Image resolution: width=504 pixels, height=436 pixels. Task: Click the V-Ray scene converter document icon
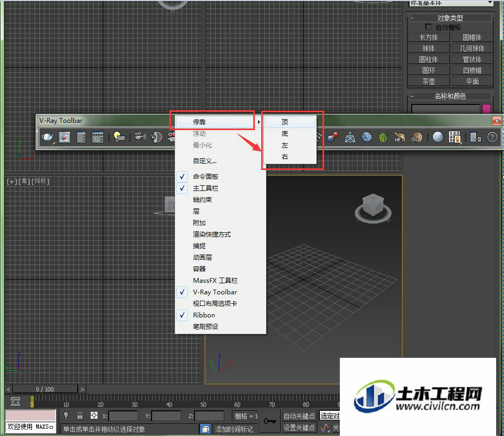point(475,137)
